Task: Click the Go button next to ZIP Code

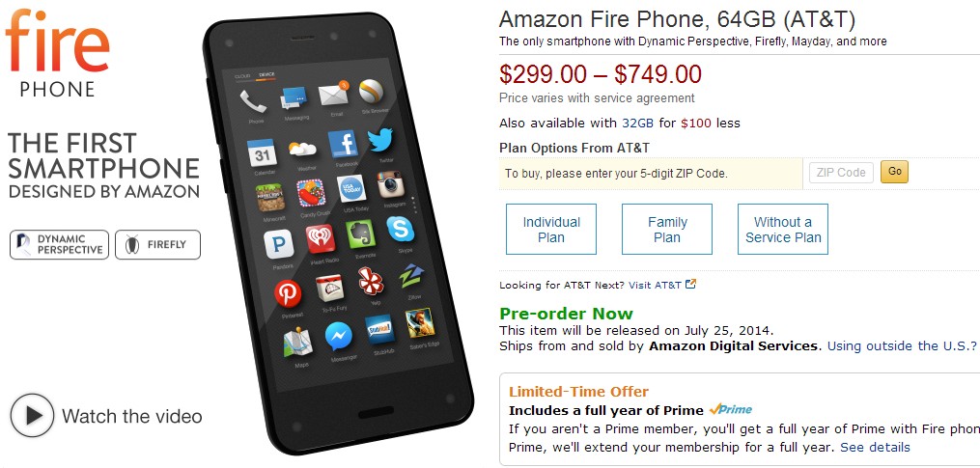Action: 894,172
